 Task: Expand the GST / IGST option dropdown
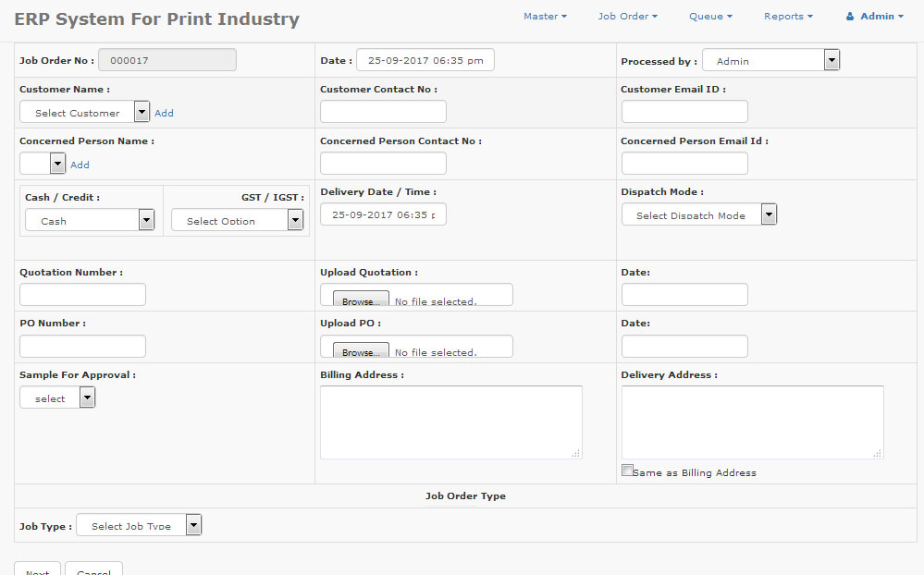coord(238,220)
